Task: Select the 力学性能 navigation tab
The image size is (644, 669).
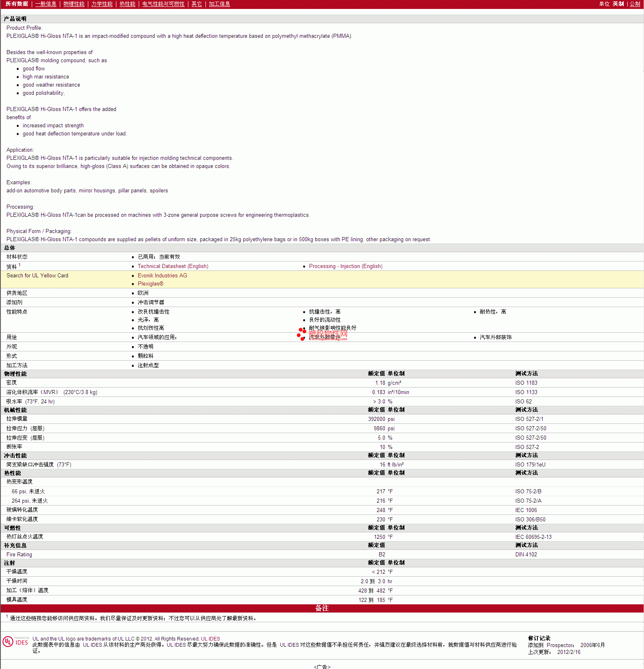Action: click(102, 4)
